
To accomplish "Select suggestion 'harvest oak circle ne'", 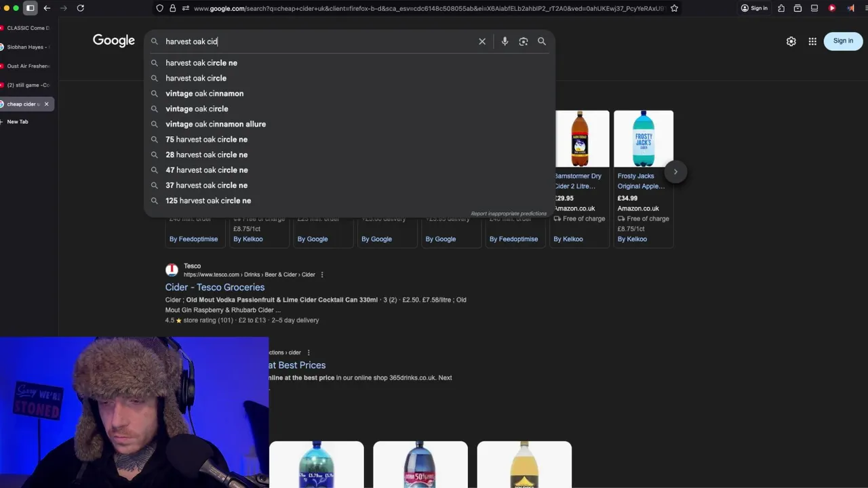I will (349, 63).
